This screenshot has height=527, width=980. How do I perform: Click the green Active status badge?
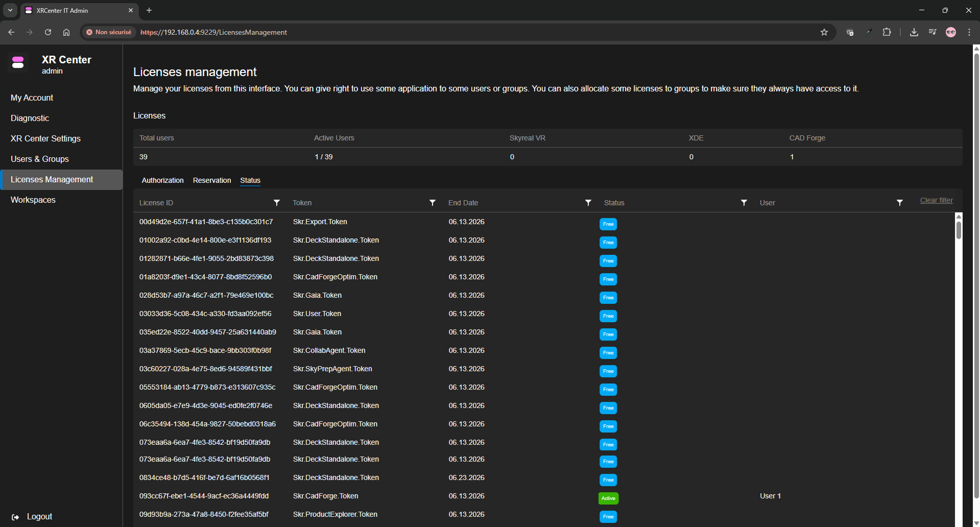tap(608, 498)
